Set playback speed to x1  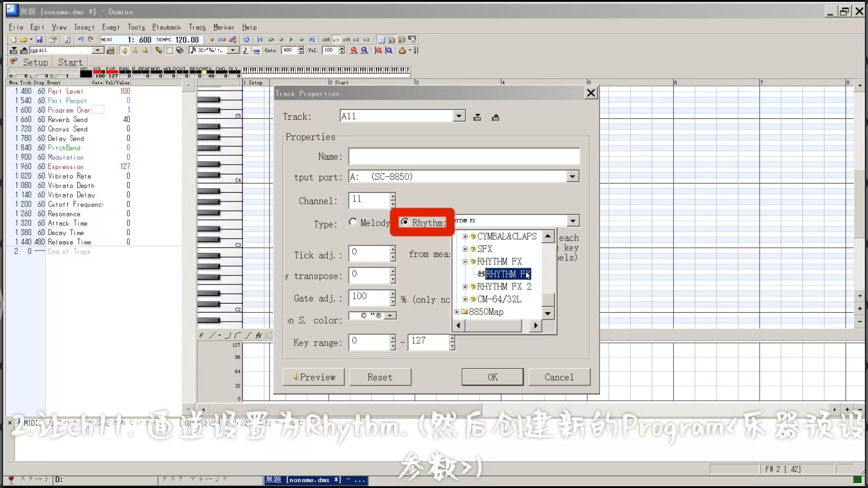click(335, 40)
